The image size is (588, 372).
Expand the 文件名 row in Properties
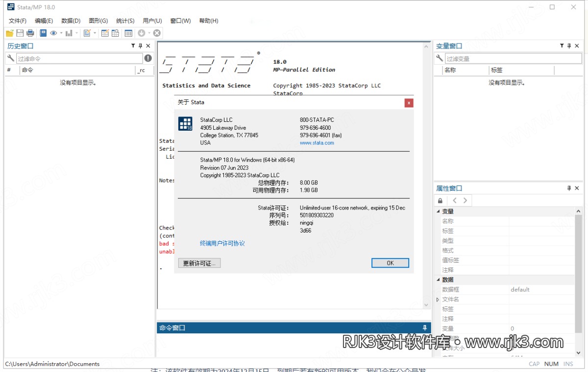pyautogui.click(x=438, y=300)
